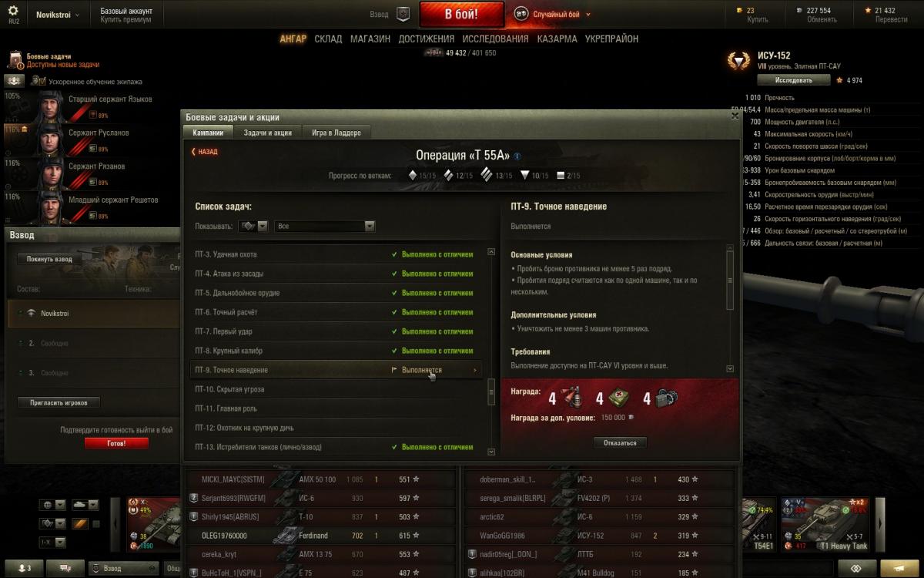This screenshot has height=578, width=924.
Task: Click the info icon beside Операция «Т 55А»
Action: pyautogui.click(x=517, y=156)
